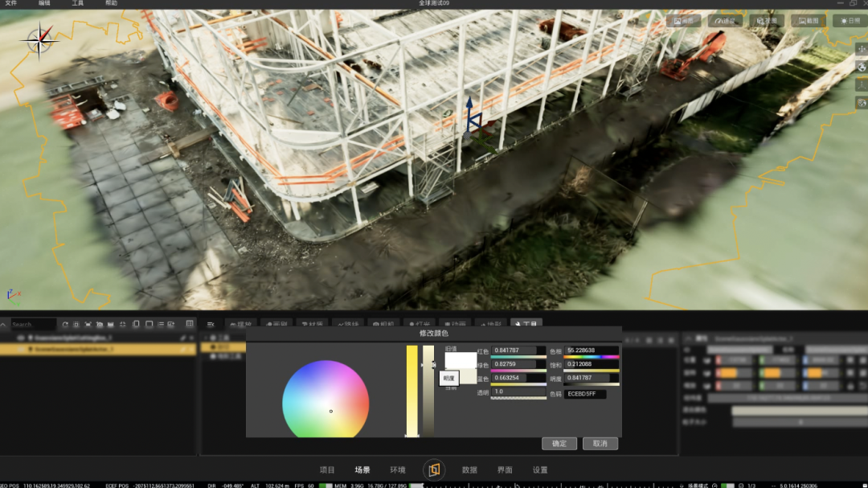Click edit pencil on first scene tree row
The image size is (868, 488).
(182, 338)
